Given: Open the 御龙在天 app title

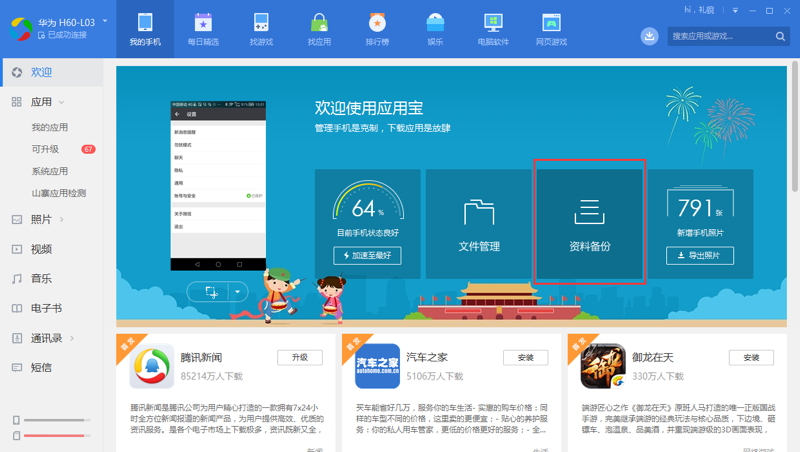Looking at the screenshot, I should pos(653,358).
